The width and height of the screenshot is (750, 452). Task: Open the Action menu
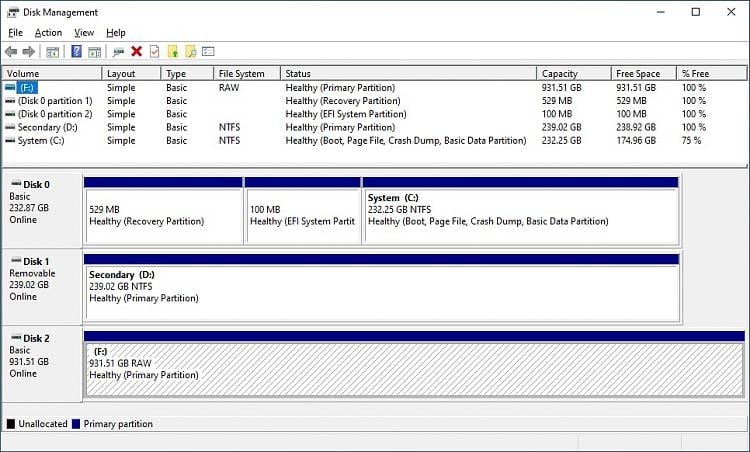[x=48, y=33]
